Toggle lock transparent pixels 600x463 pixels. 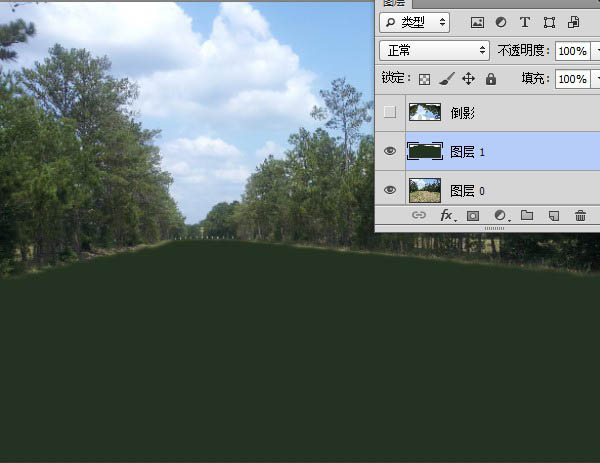424,78
